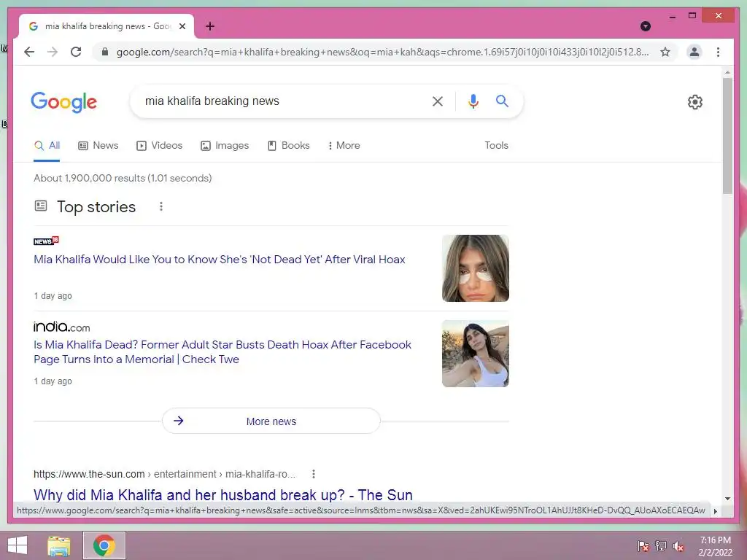The image size is (747, 560).
Task: Open the thumbnail for the india.com story
Action: (x=475, y=354)
